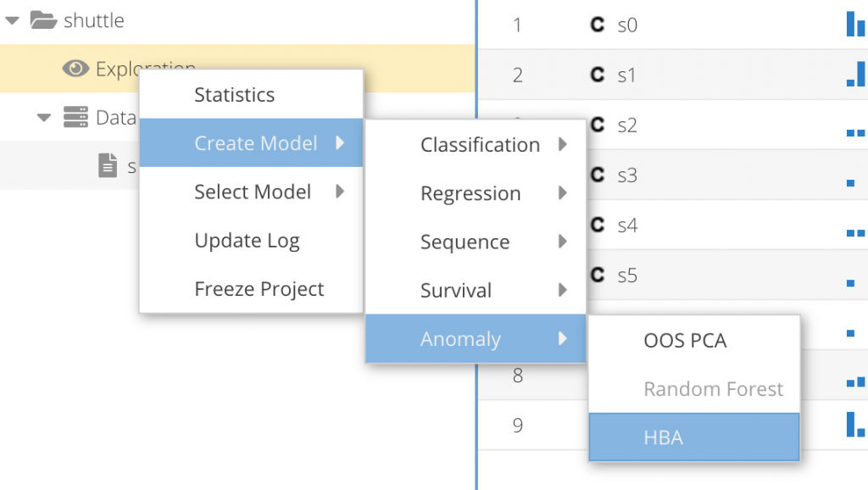This screenshot has height=490, width=868.
Task: Collapse the shuttle project tree
Action: (x=11, y=19)
